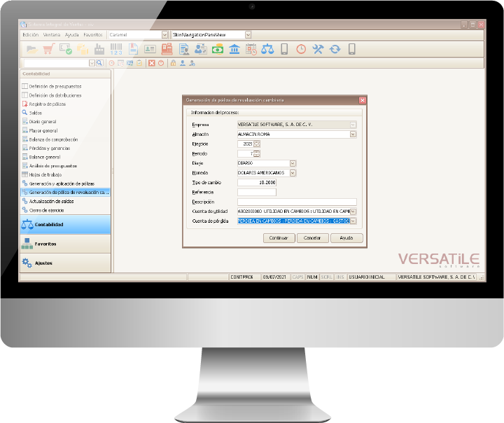
Task: Click the red cash register icon
Action: point(167,49)
